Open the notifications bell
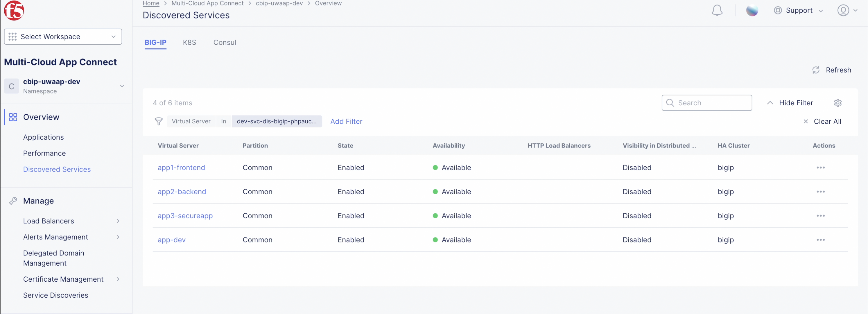 (x=717, y=11)
